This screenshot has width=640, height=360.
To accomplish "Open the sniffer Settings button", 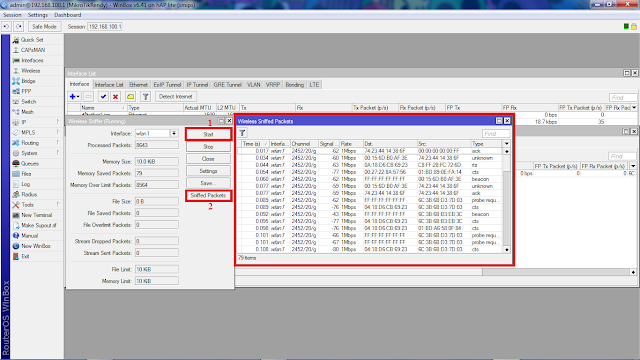I will 208,171.
